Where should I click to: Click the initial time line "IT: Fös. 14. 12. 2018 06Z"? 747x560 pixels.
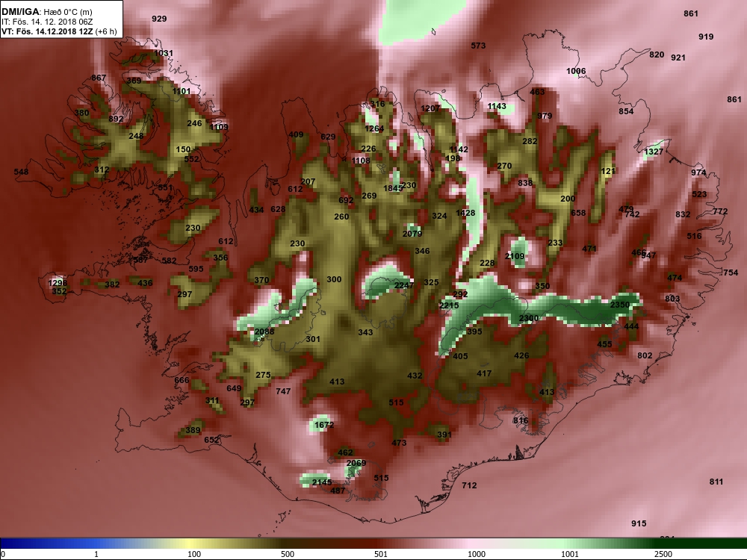[46, 22]
